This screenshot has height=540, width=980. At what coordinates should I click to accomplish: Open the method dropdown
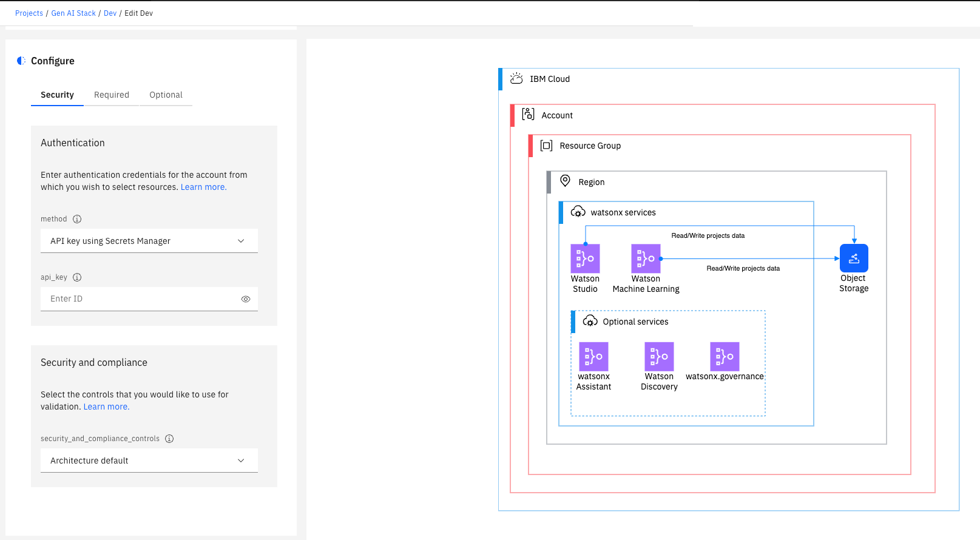pyautogui.click(x=149, y=241)
